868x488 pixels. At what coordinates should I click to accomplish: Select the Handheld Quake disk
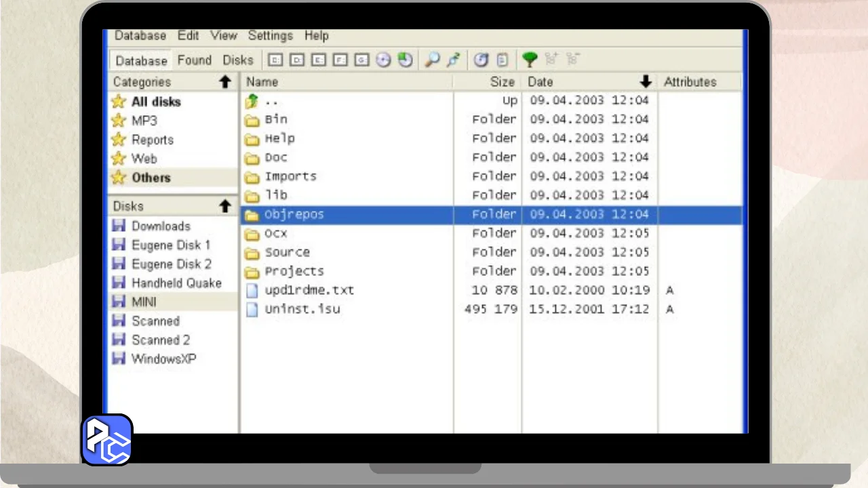click(176, 283)
